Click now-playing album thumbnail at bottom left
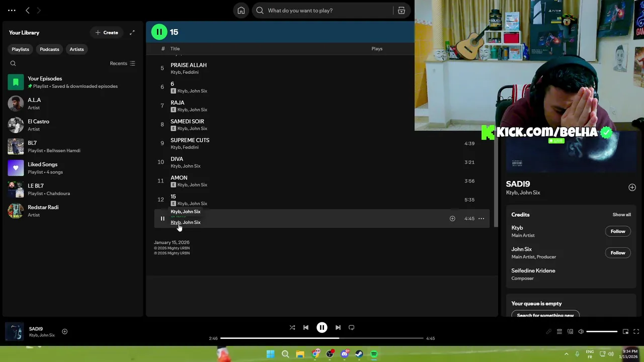The image size is (644, 362). 15,332
